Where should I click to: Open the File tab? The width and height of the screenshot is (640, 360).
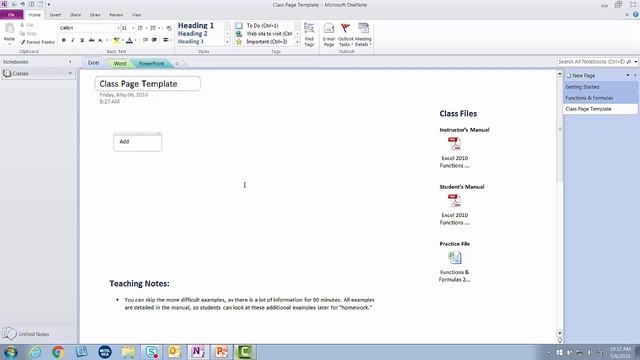pos(11,15)
